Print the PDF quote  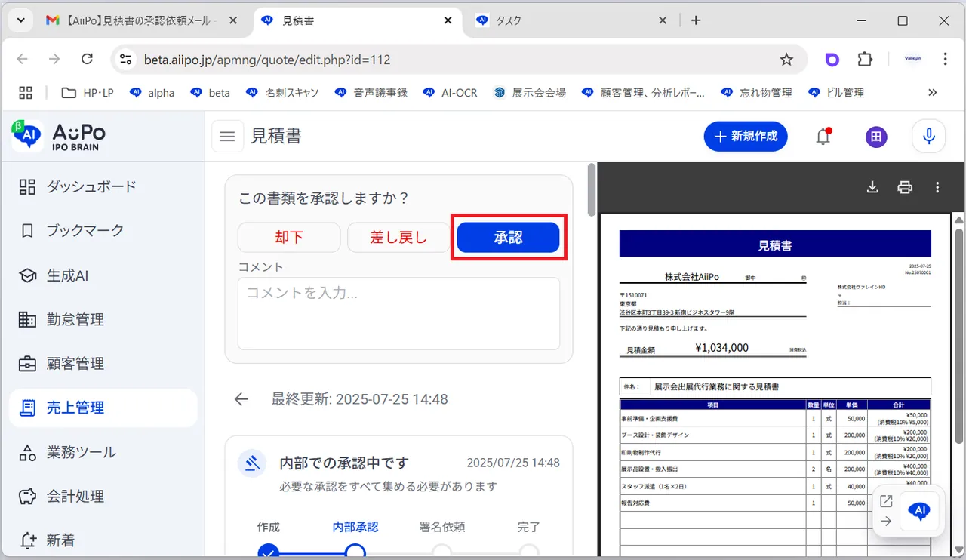905,187
